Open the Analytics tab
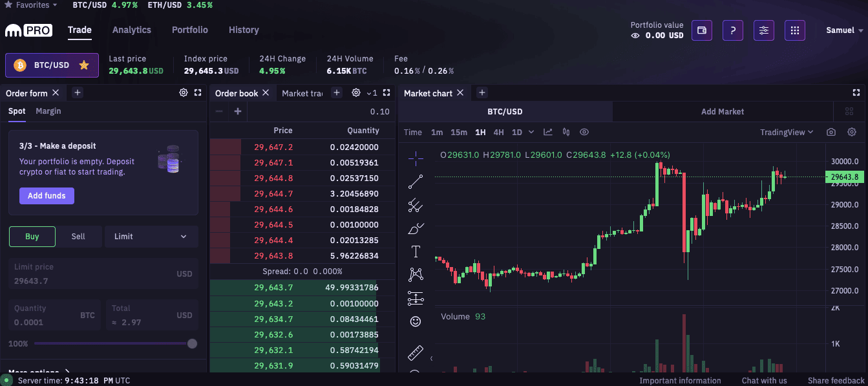 click(132, 30)
